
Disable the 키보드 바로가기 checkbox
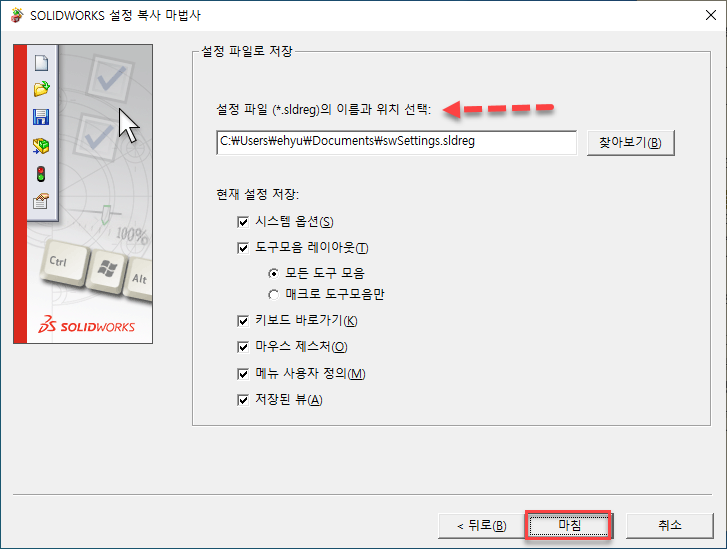coord(242,320)
